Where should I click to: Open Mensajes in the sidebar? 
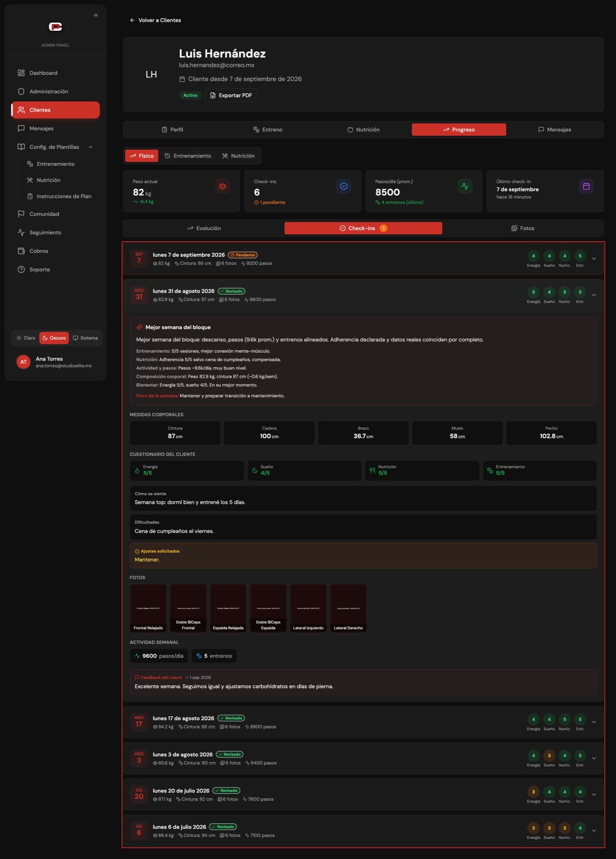[x=56, y=128]
